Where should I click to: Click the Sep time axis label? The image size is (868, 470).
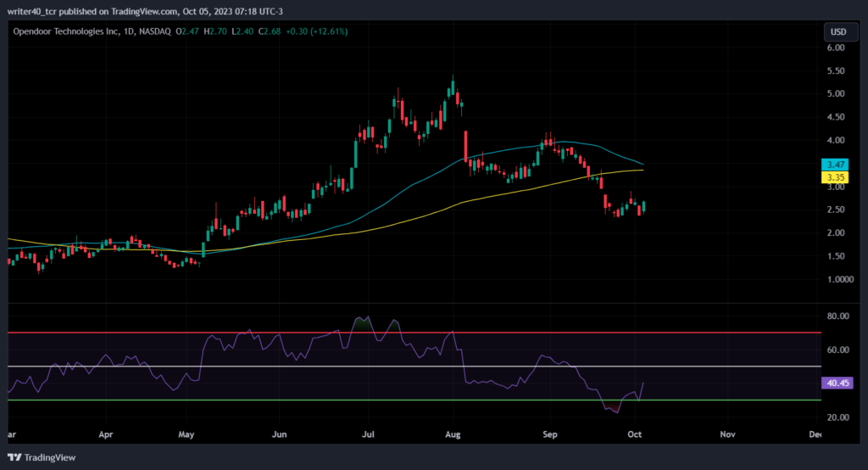[549, 434]
